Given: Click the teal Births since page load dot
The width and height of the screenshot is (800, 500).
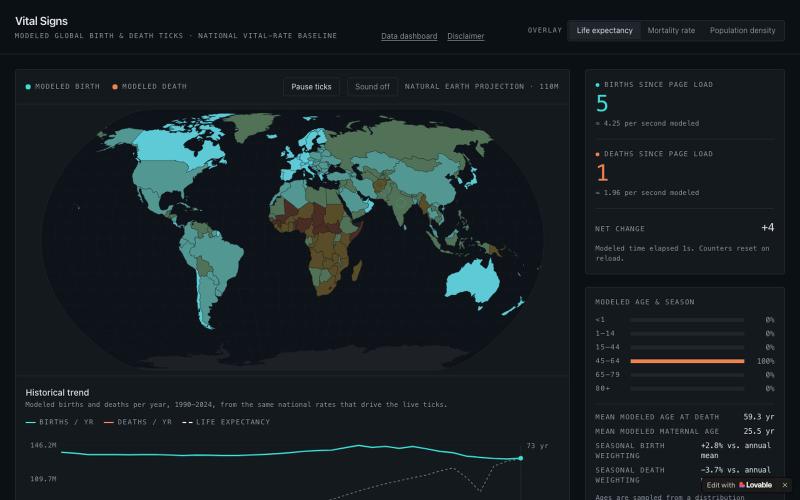Looking at the screenshot, I should [x=597, y=85].
